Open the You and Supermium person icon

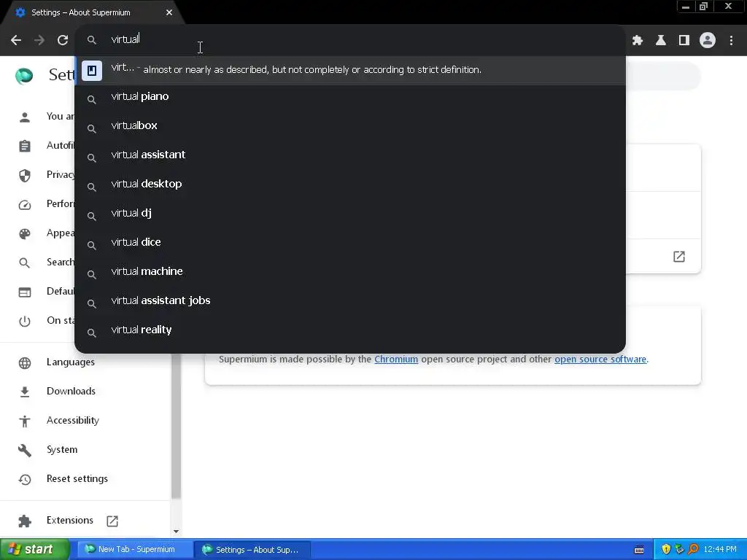click(x=25, y=117)
